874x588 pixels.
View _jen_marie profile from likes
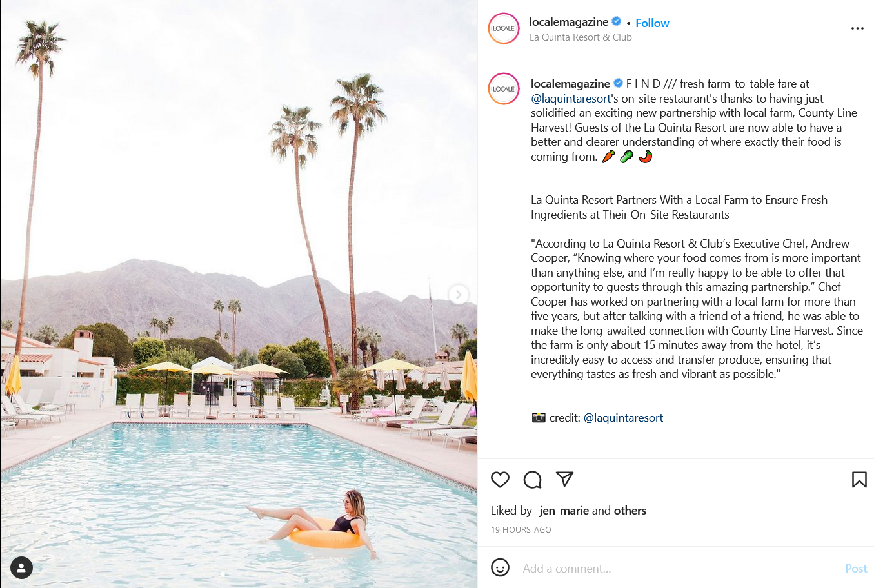(562, 511)
